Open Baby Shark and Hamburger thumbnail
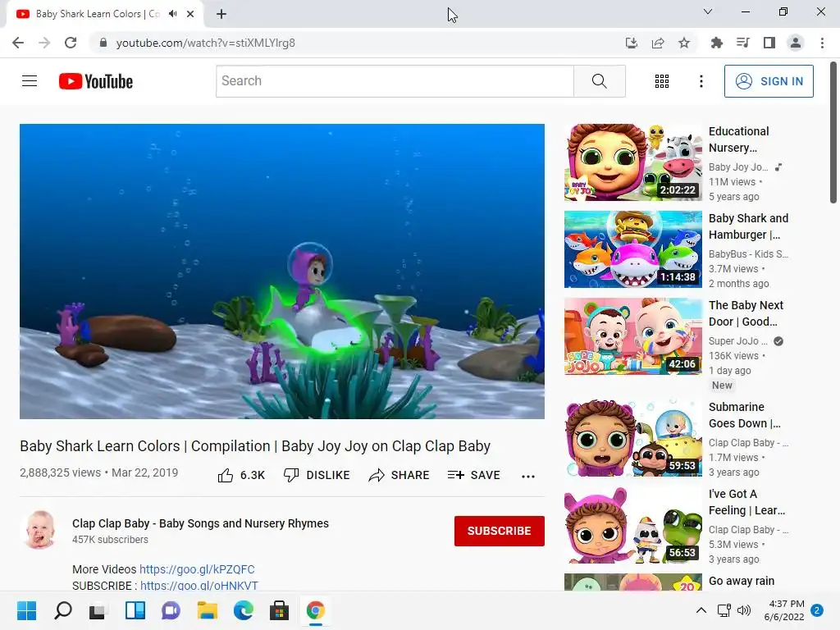The width and height of the screenshot is (840, 630). [x=632, y=249]
